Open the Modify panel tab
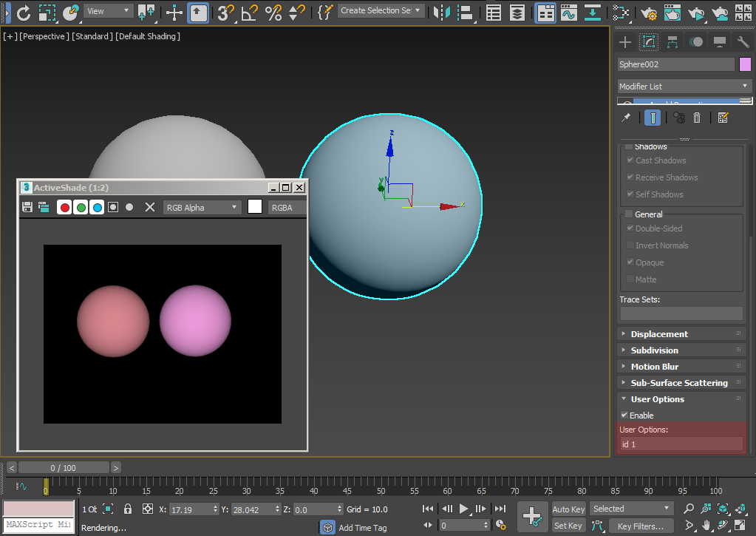This screenshot has width=756, height=536. tap(649, 42)
